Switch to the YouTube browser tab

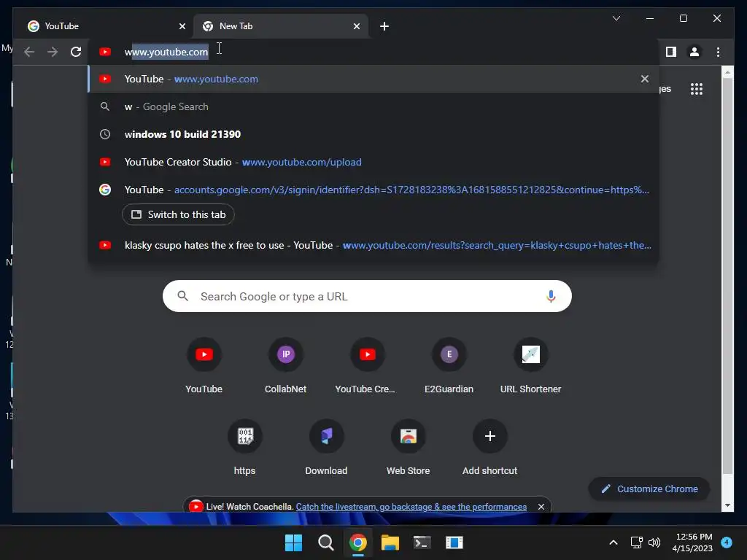point(106,26)
